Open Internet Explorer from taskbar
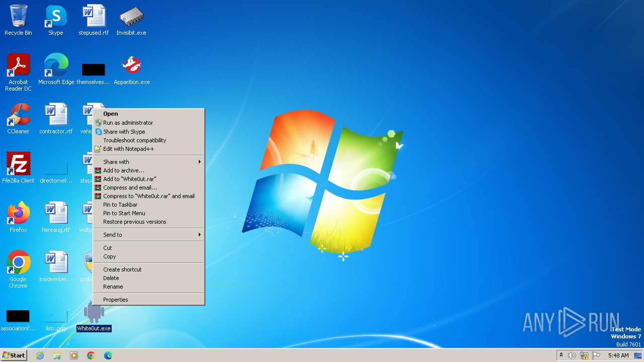644x362 pixels. click(x=40, y=355)
